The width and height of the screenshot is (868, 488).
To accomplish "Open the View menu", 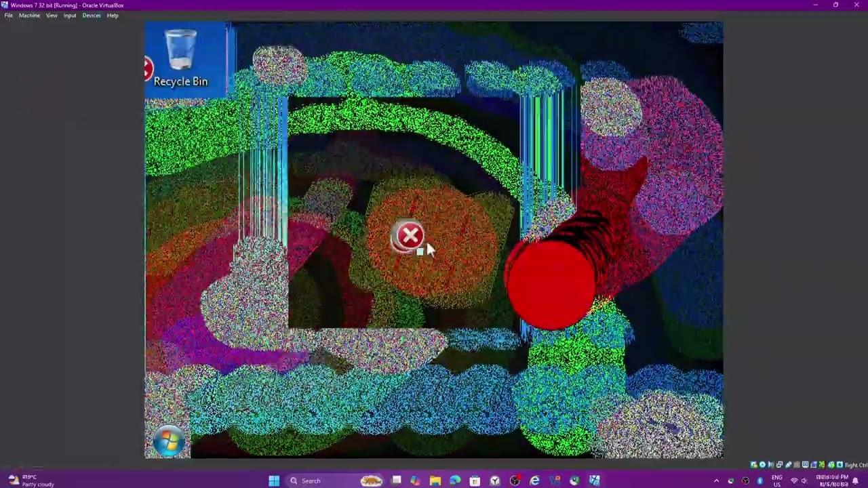I will pyautogui.click(x=52, y=15).
